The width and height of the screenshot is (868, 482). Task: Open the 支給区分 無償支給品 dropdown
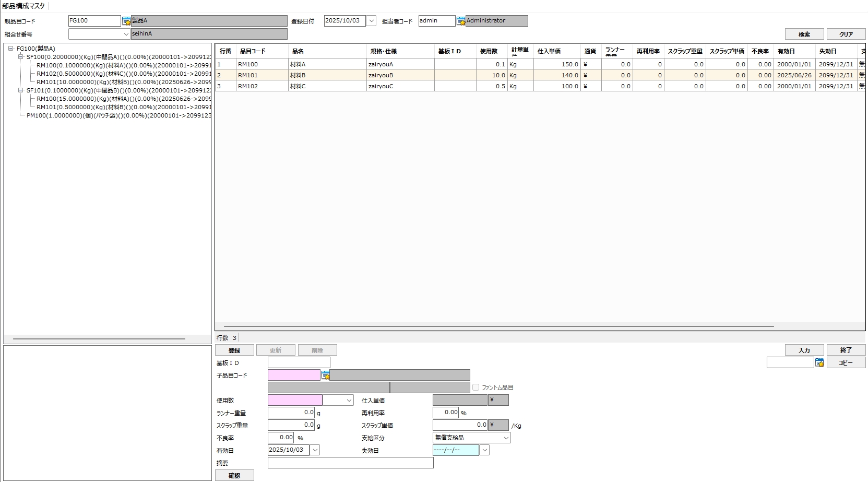[x=506, y=438]
